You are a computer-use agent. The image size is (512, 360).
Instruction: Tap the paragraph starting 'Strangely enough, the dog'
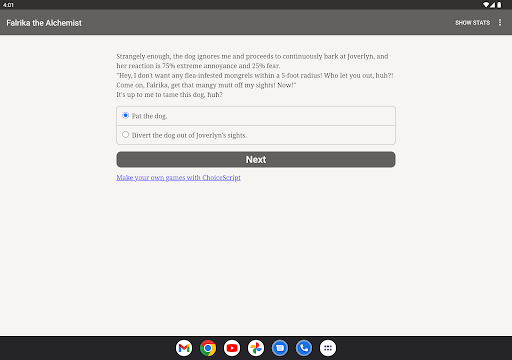point(252,61)
